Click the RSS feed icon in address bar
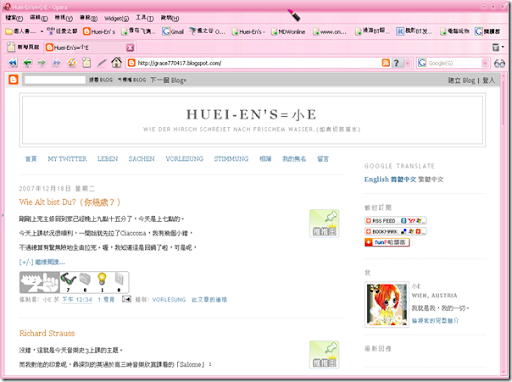 coord(386,63)
